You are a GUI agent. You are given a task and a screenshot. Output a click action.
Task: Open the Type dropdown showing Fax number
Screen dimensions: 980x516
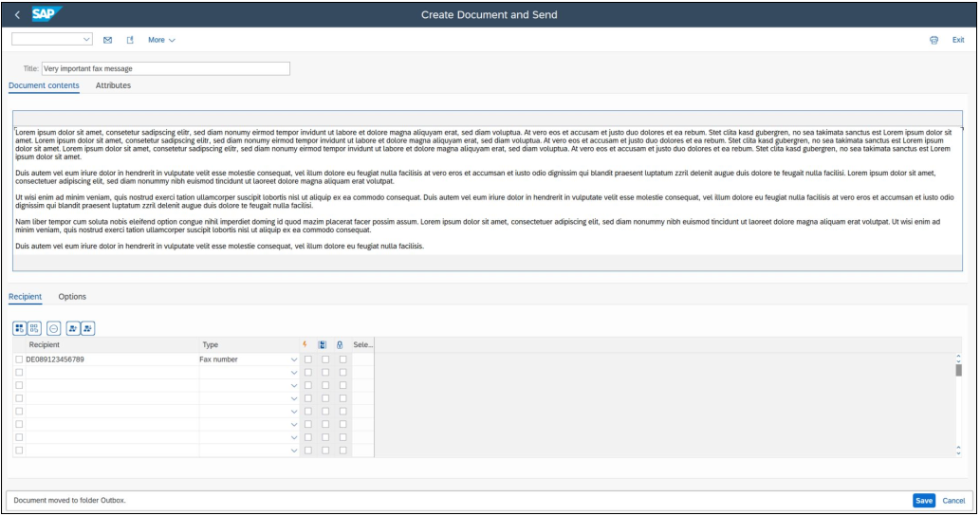coord(293,359)
